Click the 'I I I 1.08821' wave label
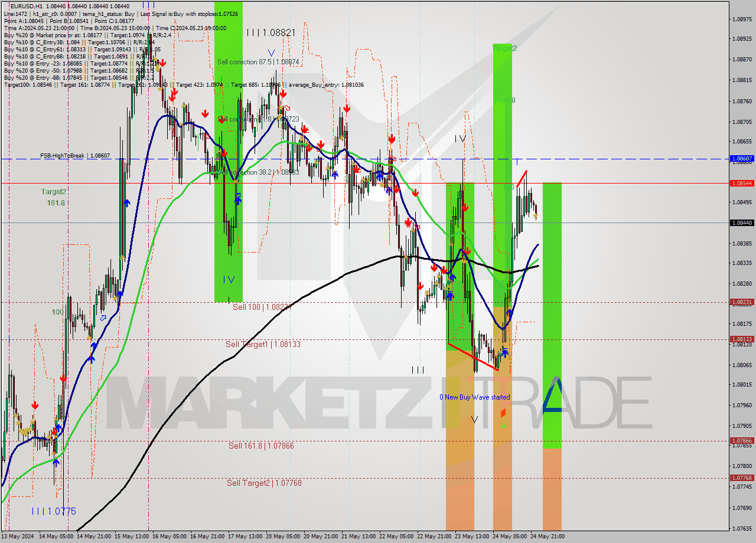Screen dimensions: 756x543 [x=271, y=33]
